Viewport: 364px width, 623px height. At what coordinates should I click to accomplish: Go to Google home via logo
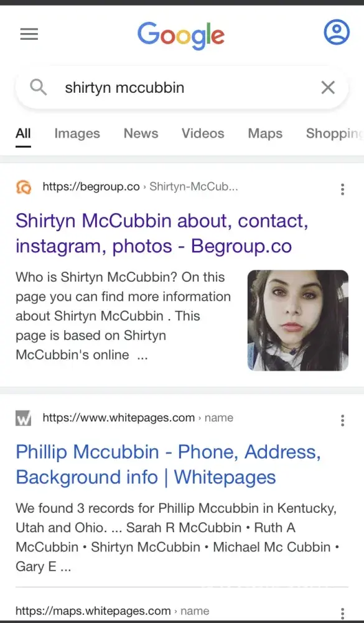tap(181, 35)
